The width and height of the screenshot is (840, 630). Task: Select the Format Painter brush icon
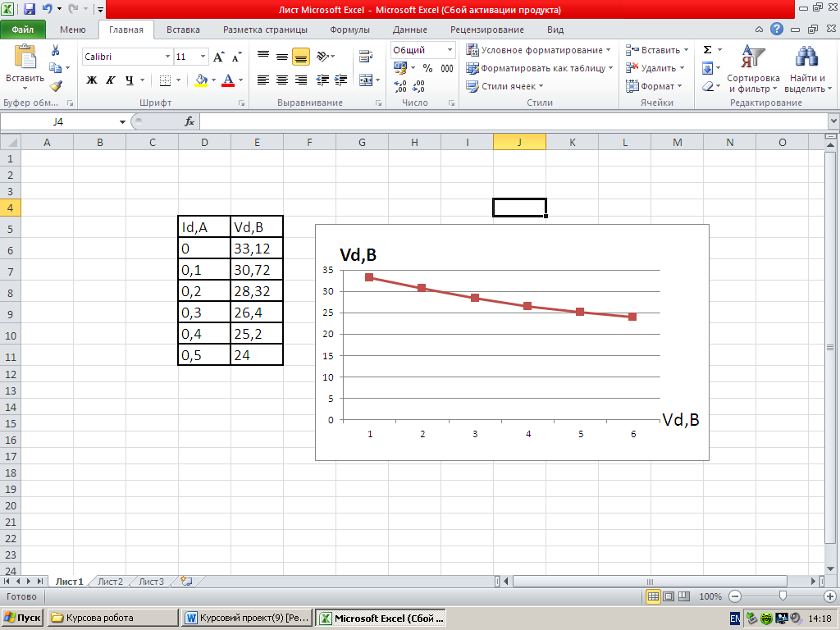(x=56, y=85)
